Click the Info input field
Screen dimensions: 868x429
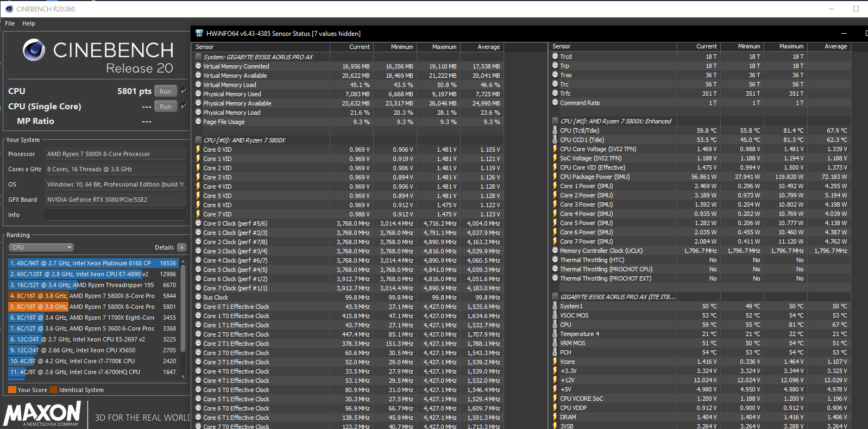click(115, 215)
